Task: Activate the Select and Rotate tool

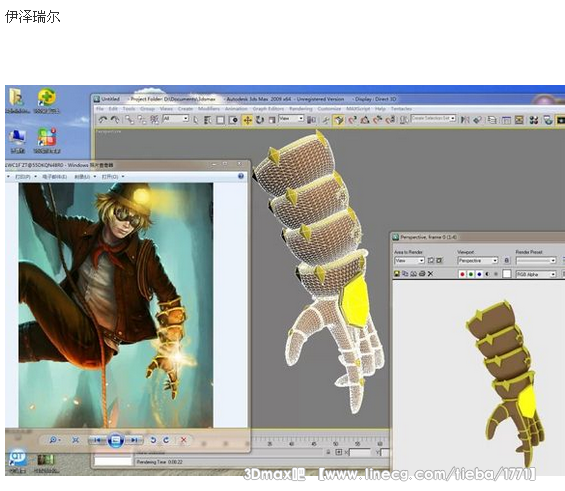Action: click(x=260, y=120)
